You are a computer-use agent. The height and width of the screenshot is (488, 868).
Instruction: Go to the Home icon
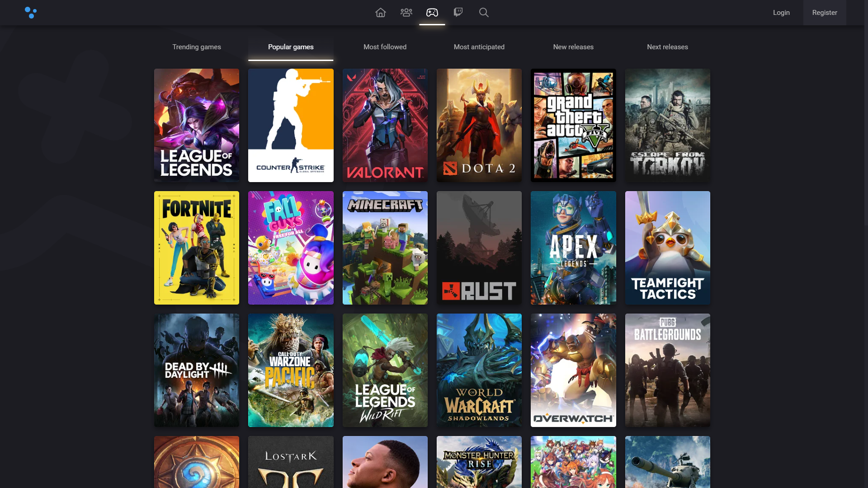coord(381,13)
